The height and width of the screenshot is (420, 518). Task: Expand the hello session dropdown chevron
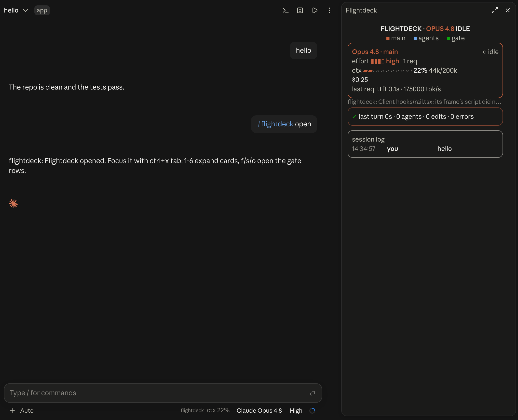(x=26, y=10)
